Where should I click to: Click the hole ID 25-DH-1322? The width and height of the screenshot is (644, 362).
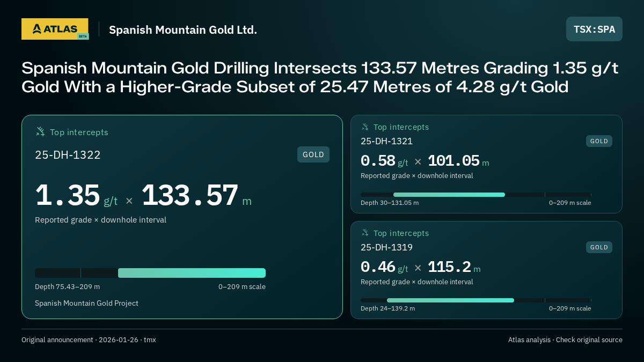[68, 155]
